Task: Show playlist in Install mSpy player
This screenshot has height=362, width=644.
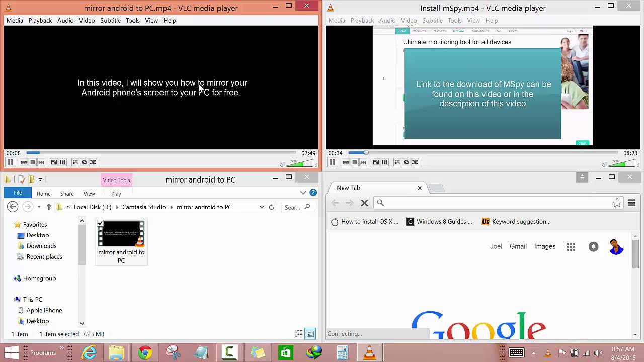Action: (397, 162)
